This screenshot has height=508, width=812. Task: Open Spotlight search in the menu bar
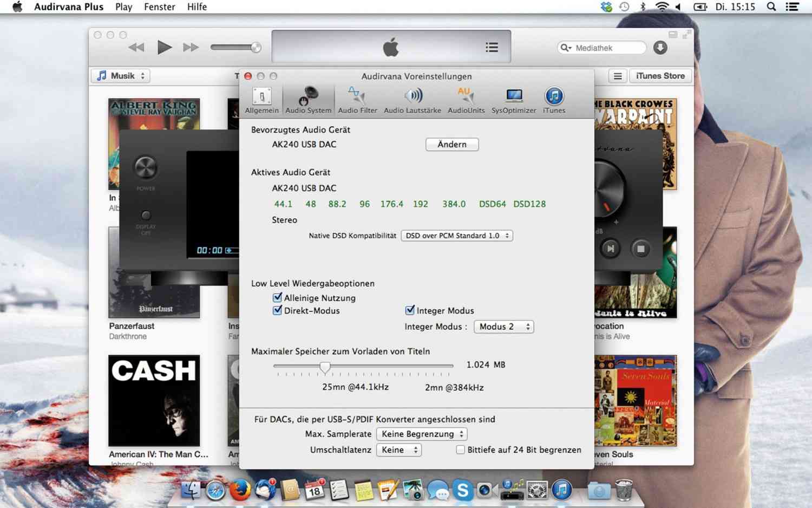click(x=771, y=7)
